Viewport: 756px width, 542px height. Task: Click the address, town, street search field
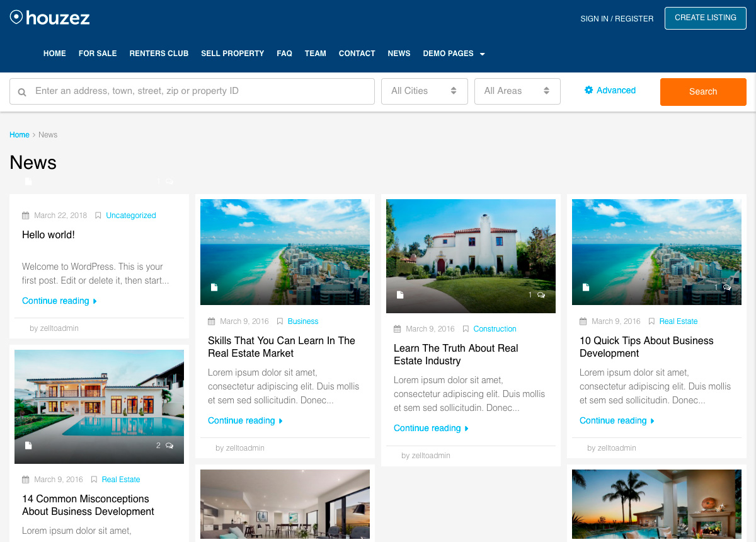click(x=192, y=91)
